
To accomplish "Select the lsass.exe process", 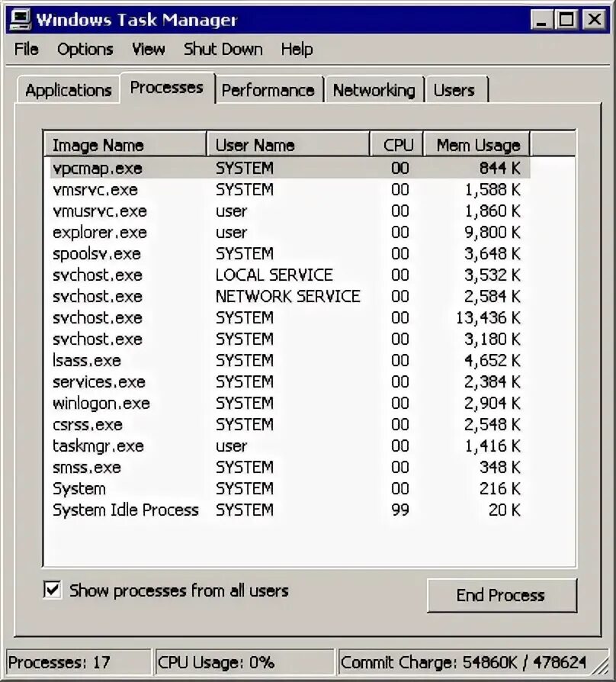I will (x=290, y=360).
